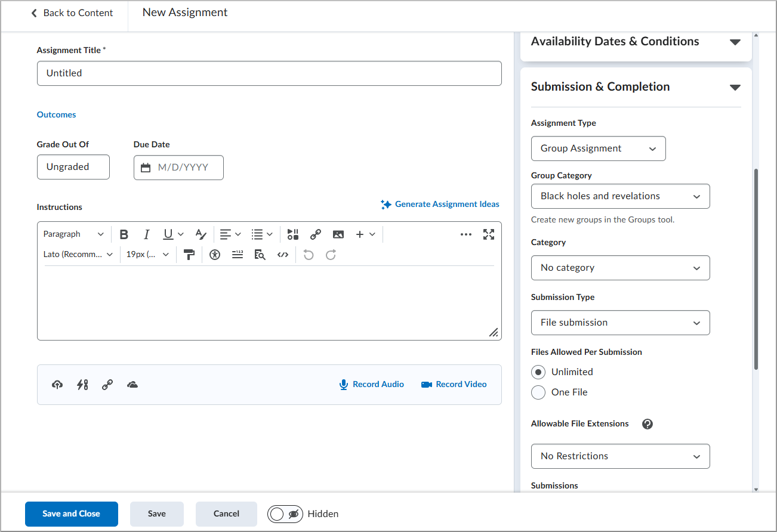Open the Lato font family menu
Image resolution: width=777 pixels, height=532 pixels.
(78, 255)
